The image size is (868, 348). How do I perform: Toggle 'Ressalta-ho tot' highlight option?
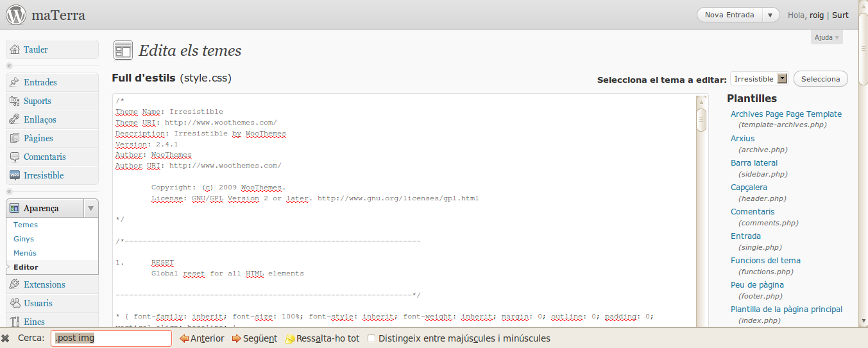click(x=331, y=338)
